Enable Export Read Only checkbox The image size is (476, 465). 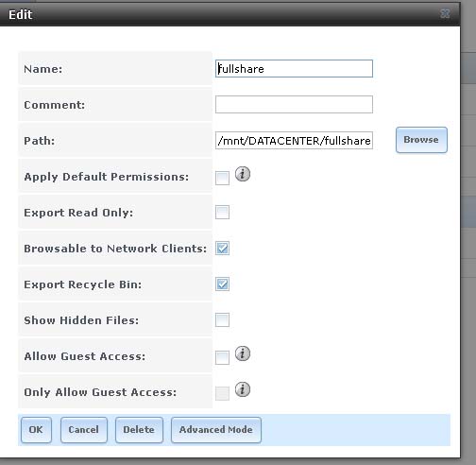pyautogui.click(x=222, y=212)
